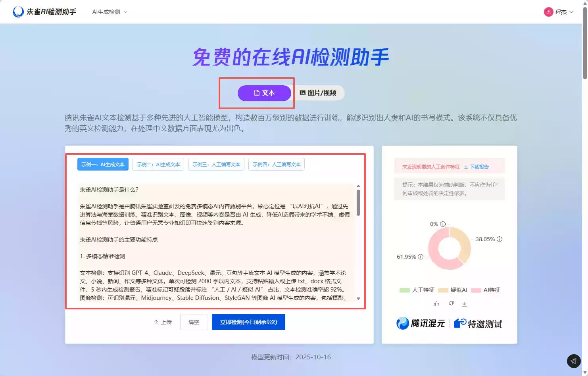The image size is (588, 376).
Task: Click the 特邀测试 pointing-hand logo
Action: [478, 324]
